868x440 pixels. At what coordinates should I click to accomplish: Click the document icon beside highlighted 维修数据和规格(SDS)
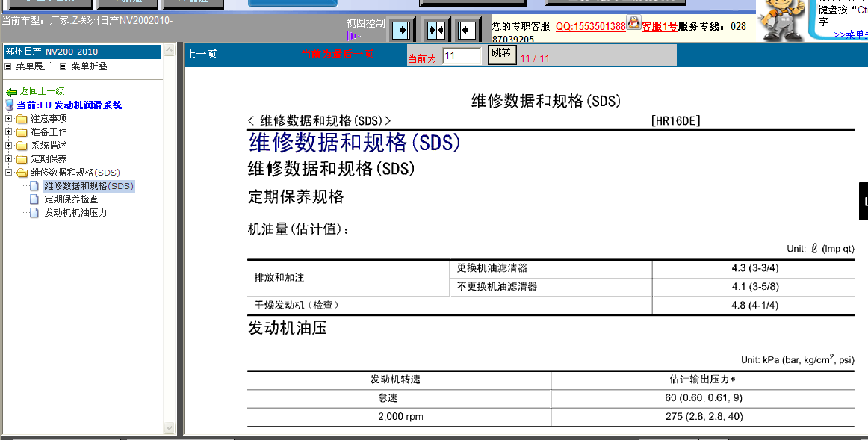coord(34,186)
